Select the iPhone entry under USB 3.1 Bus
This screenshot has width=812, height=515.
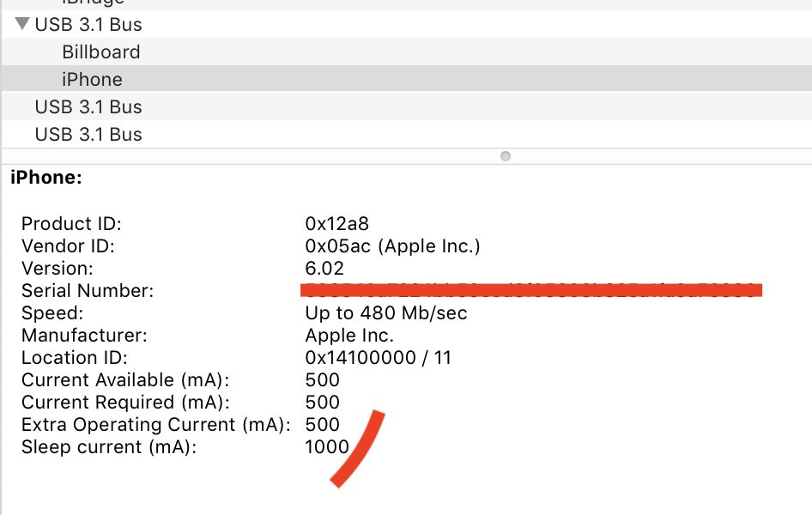point(94,79)
